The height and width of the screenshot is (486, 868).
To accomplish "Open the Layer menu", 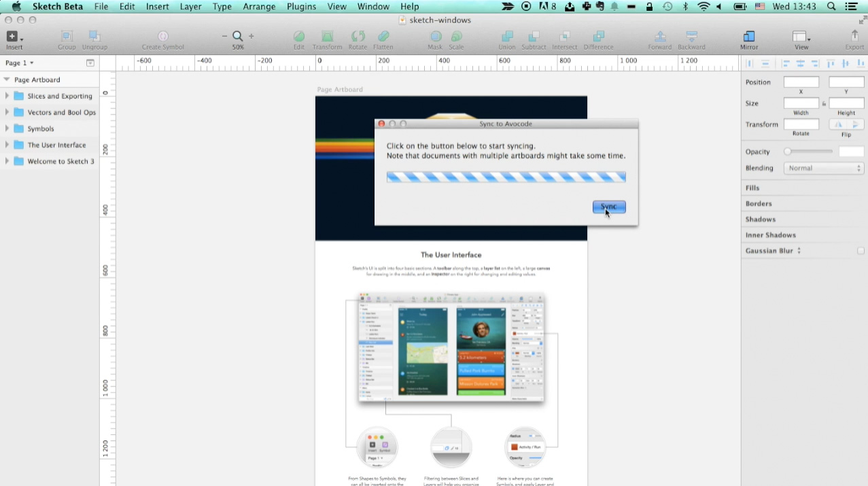I will (191, 6).
